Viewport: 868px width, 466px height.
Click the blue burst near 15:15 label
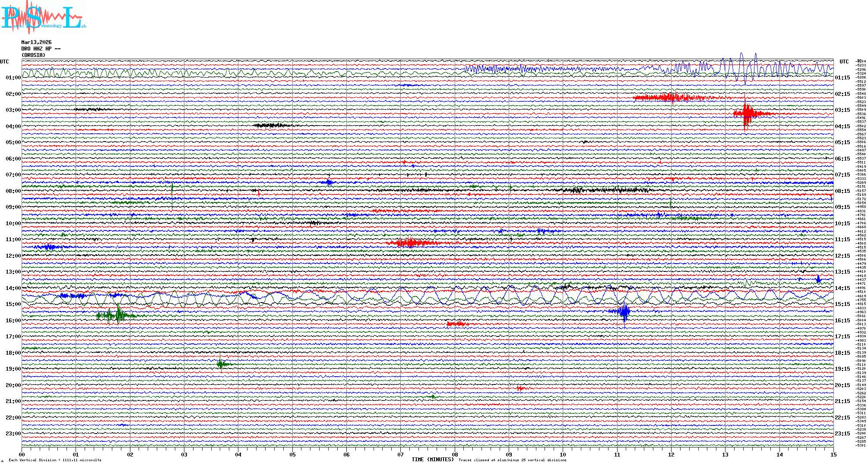click(624, 311)
